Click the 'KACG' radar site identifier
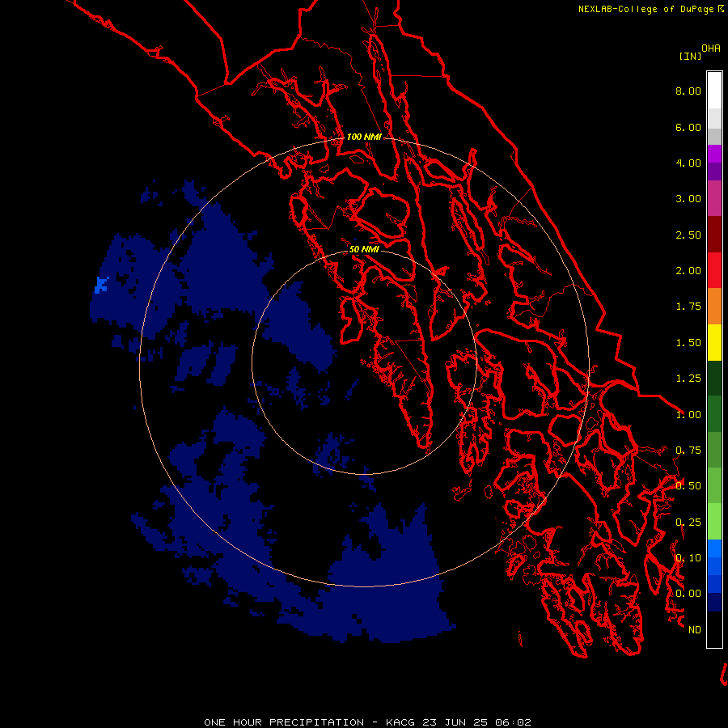The image size is (728, 728). tap(400, 722)
